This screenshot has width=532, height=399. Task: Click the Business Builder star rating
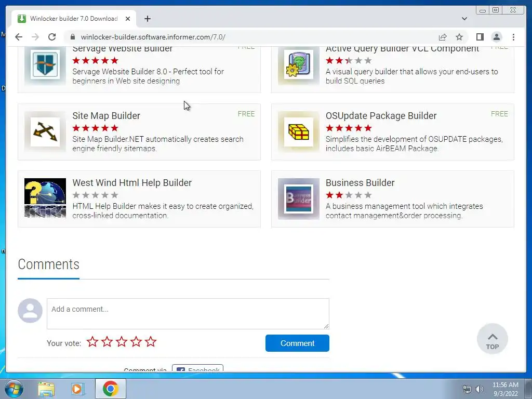[x=349, y=195]
